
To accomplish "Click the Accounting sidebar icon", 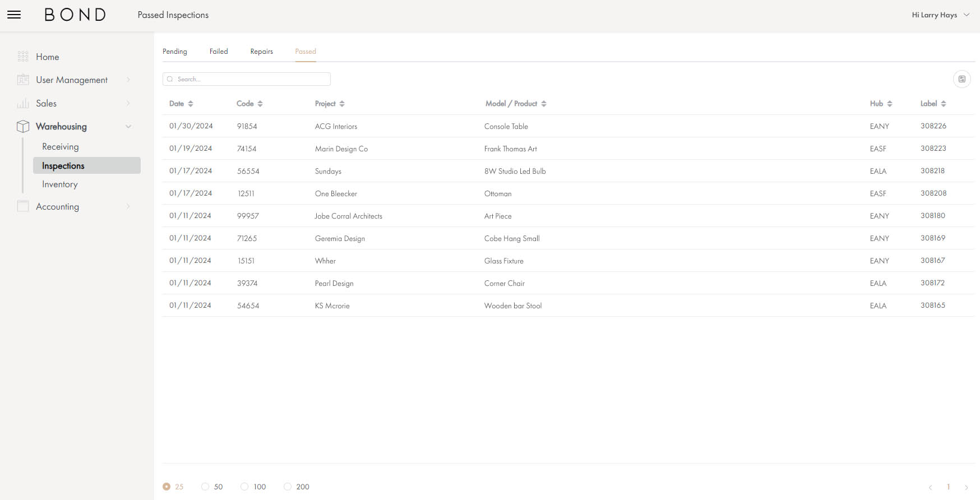I will (23, 206).
